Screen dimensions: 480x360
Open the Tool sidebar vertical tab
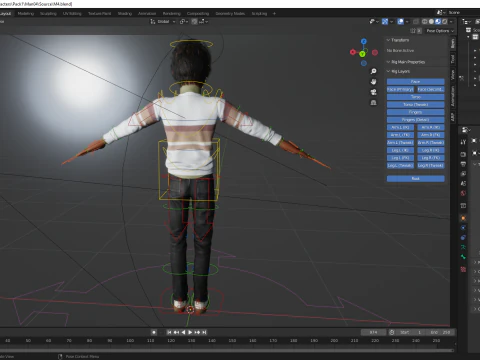[453, 59]
